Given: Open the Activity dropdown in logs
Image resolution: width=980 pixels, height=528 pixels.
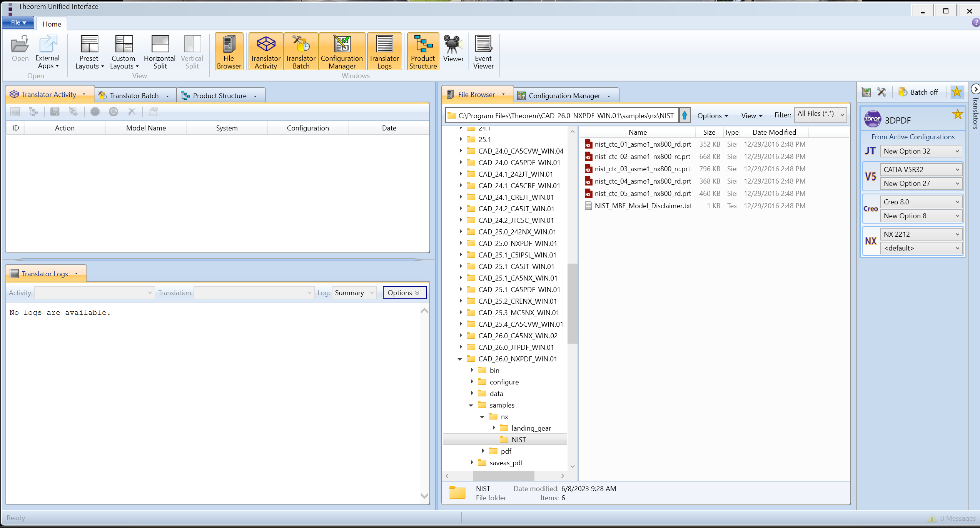Looking at the screenshot, I should (94, 293).
